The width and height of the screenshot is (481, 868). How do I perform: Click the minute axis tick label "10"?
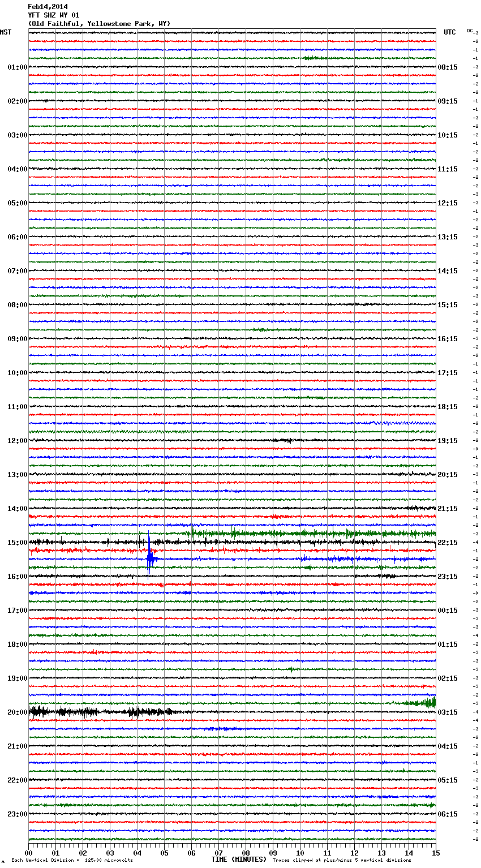pos(300,853)
